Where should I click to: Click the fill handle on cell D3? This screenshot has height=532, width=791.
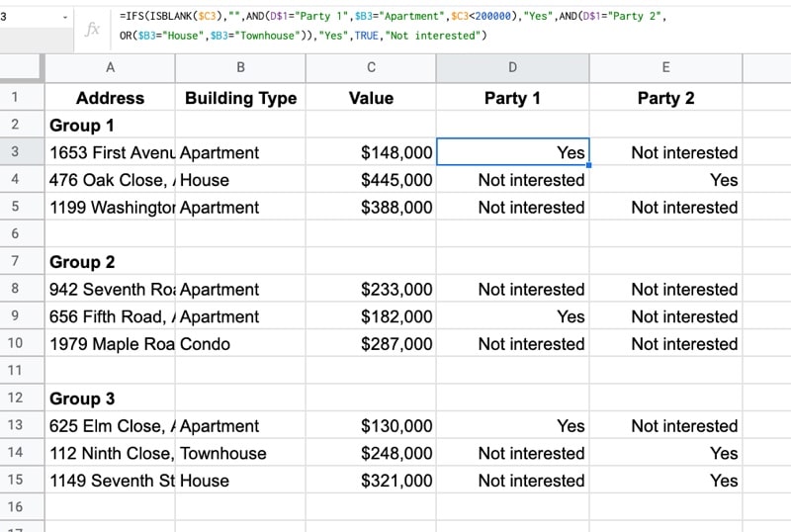[589, 165]
